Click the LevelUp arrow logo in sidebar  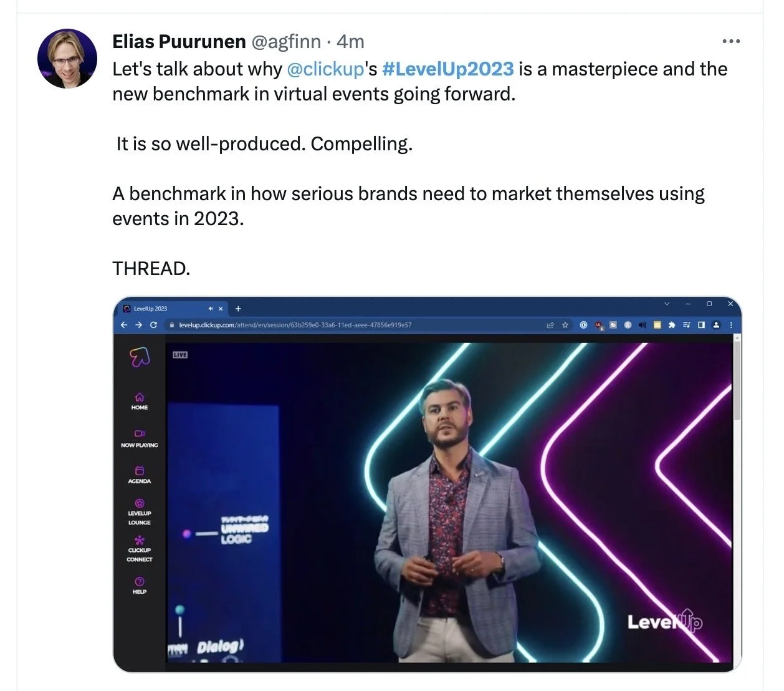[x=140, y=357]
